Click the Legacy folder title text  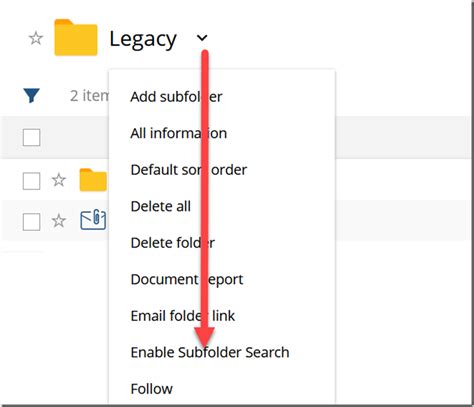(143, 40)
